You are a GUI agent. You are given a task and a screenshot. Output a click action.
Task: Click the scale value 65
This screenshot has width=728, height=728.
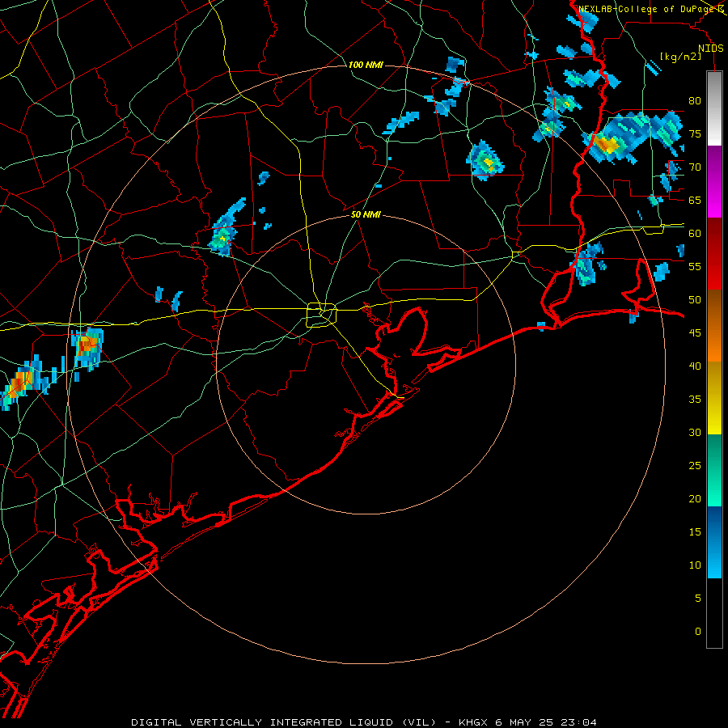coord(695,200)
